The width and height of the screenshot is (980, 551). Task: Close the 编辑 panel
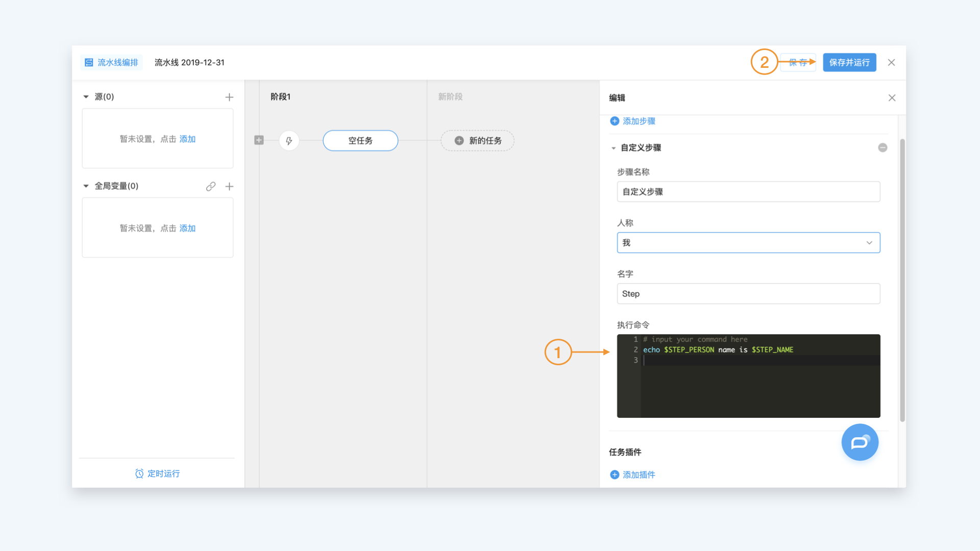coord(892,97)
